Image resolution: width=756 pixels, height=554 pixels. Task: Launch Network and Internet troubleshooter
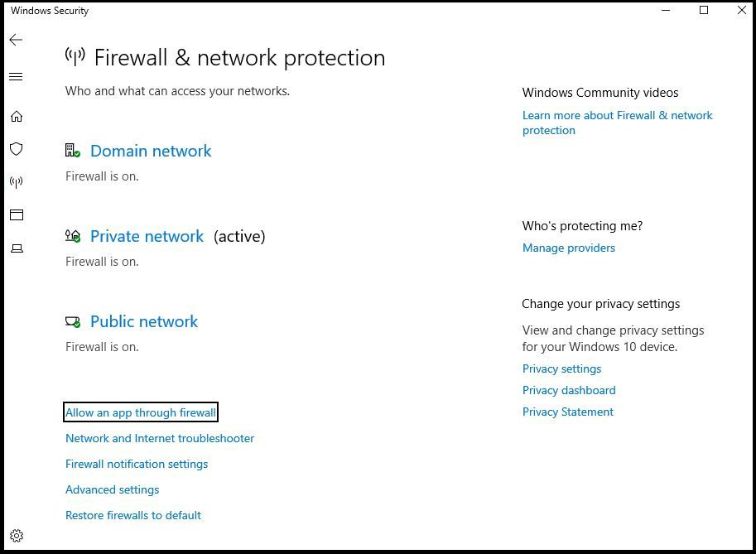(x=160, y=438)
